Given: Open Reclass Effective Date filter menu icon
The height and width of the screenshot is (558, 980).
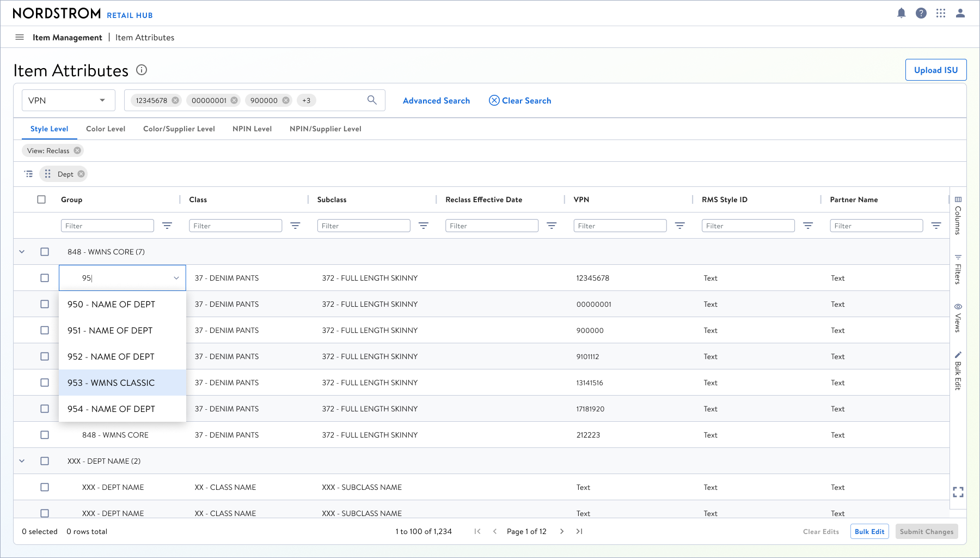Looking at the screenshot, I should (552, 226).
